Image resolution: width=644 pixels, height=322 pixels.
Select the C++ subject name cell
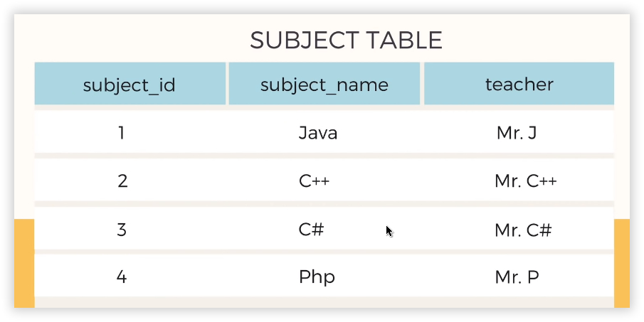pyautogui.click(x=314, y=181)
